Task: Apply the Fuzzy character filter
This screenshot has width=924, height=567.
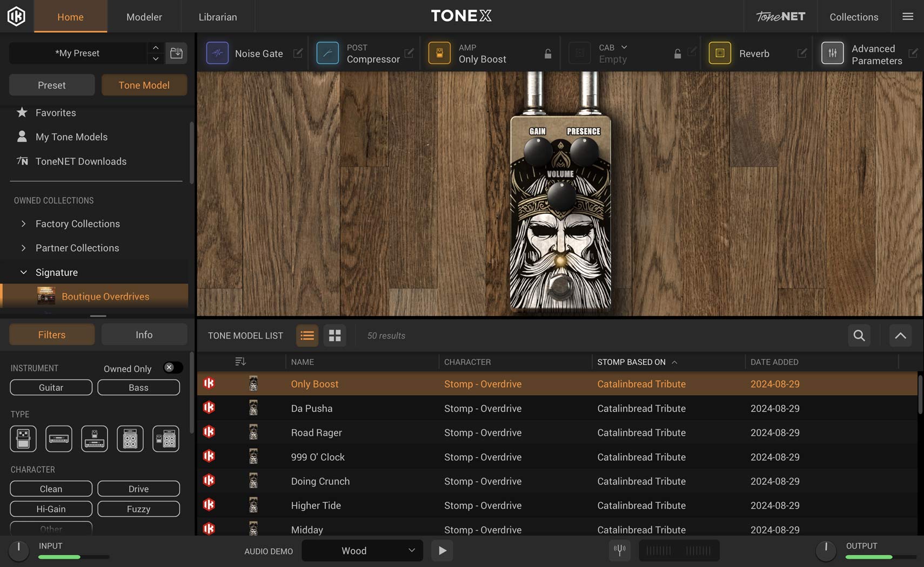Action: click(138, 509)
